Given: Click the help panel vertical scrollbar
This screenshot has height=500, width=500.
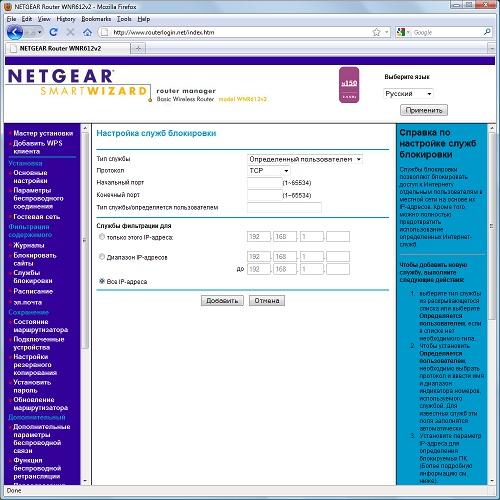Looking at the screenshot, I should 492,227.
